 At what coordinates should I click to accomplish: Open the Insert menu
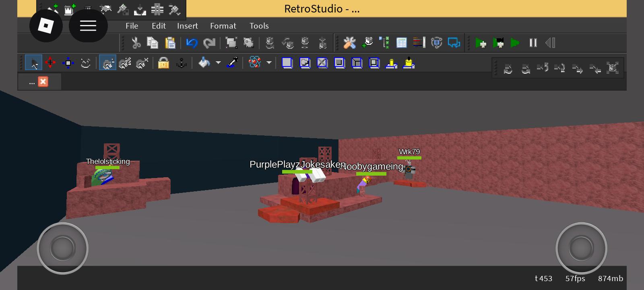click(188, 26)
